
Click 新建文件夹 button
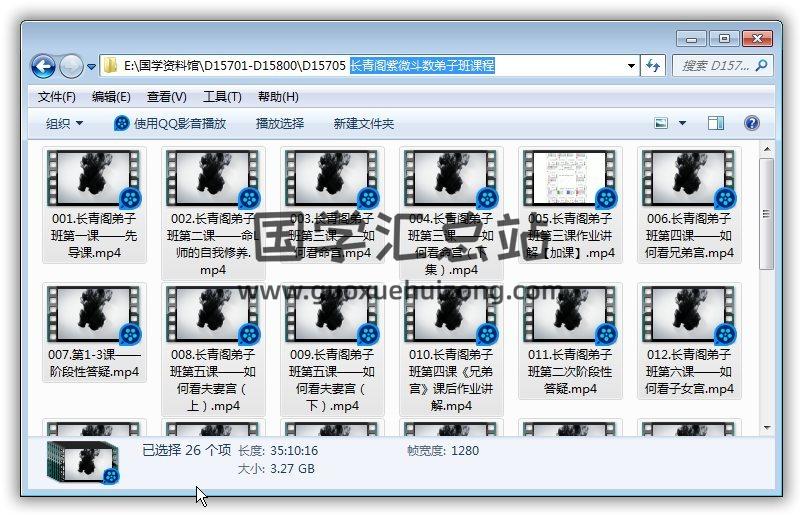364,123
